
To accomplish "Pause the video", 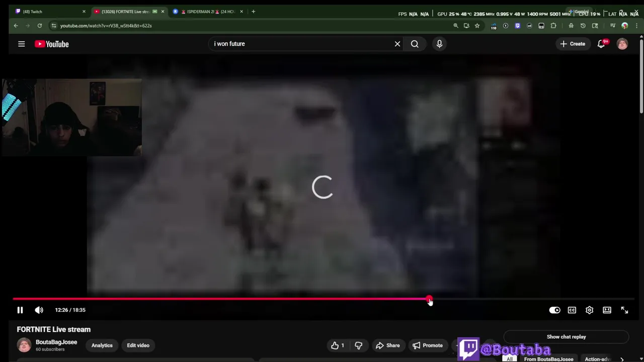I will [20, 310].
